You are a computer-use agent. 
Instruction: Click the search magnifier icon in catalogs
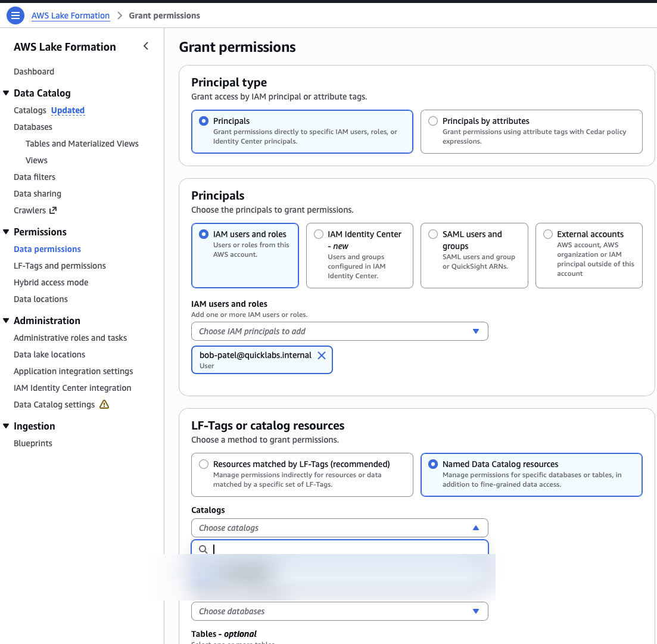tap(203, 549)
